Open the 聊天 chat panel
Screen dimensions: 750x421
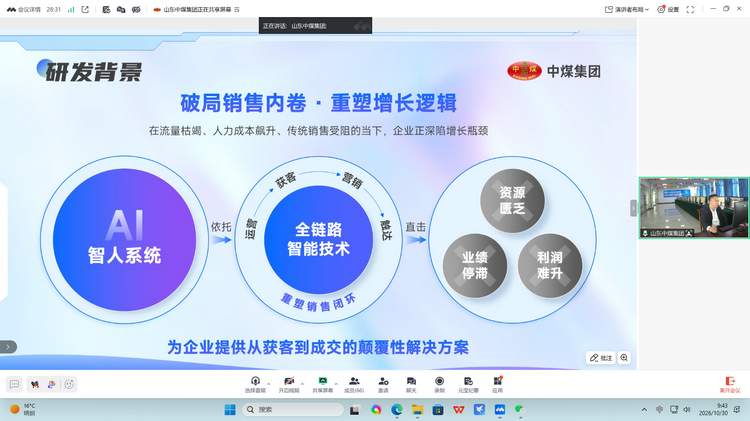click(x=411, y=385)
